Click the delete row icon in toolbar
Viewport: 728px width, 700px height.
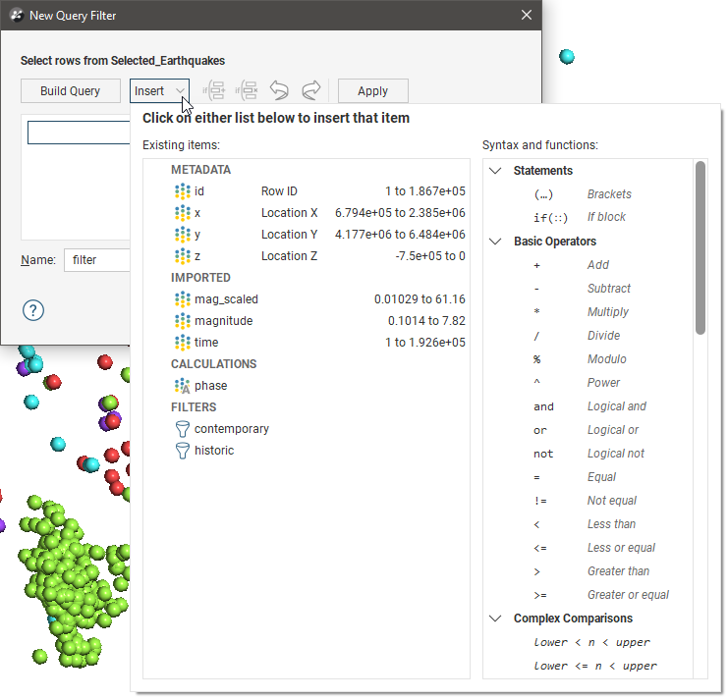click(247, 91)
